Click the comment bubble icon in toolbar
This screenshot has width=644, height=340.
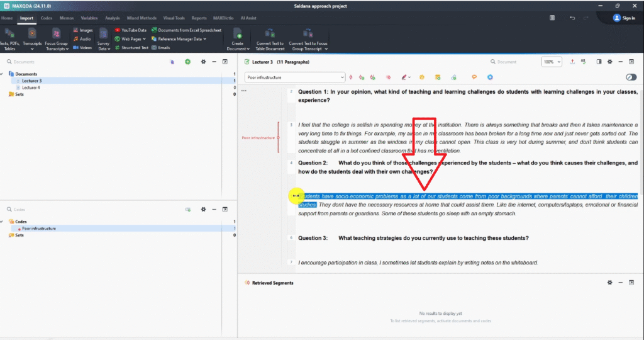click(474, 77)
